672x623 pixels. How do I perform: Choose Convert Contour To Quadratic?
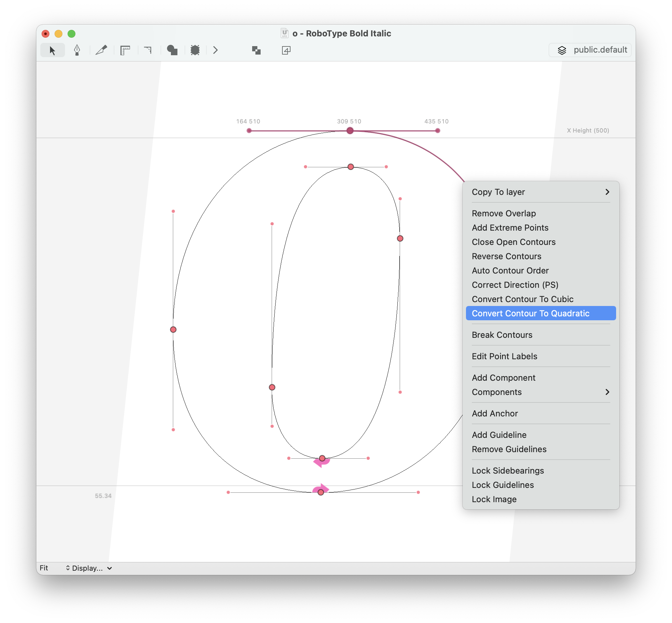pyautogui.click(x=541, y=313)
